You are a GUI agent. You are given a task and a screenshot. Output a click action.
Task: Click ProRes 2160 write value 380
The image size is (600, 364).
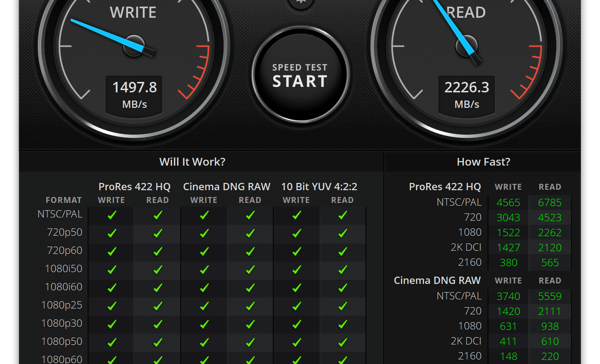pos(508,263)
